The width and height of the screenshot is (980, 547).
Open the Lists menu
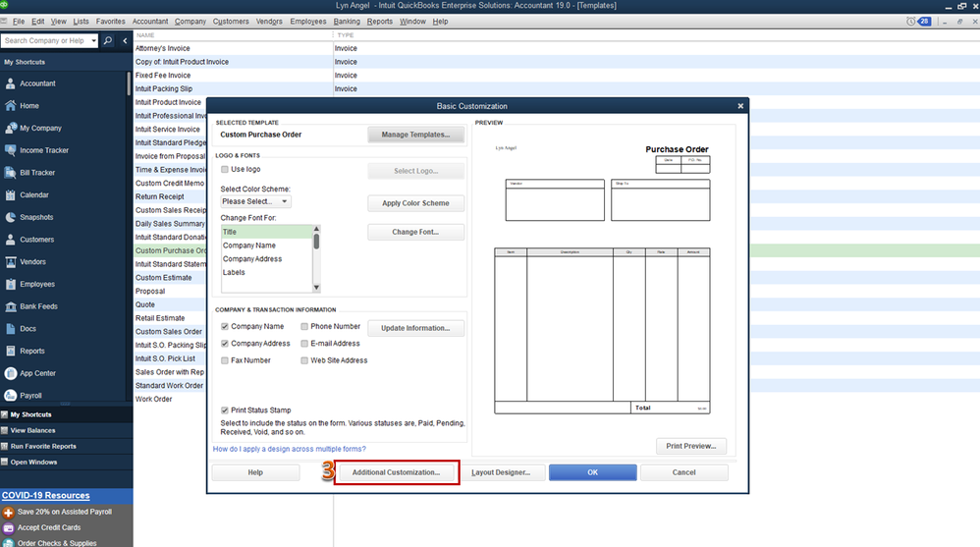tap(81, 22)
